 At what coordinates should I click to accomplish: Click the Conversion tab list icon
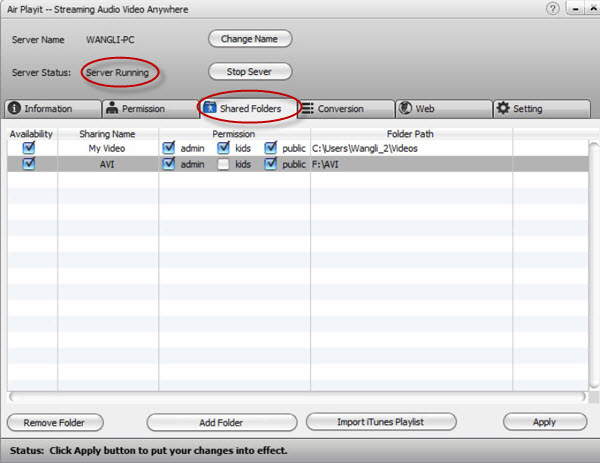click(x=308, y=109)
